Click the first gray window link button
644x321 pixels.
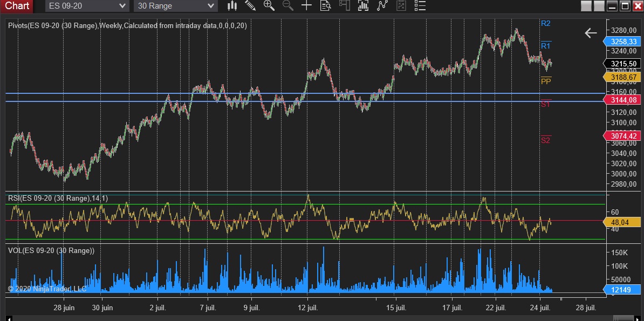coord(586,6)
